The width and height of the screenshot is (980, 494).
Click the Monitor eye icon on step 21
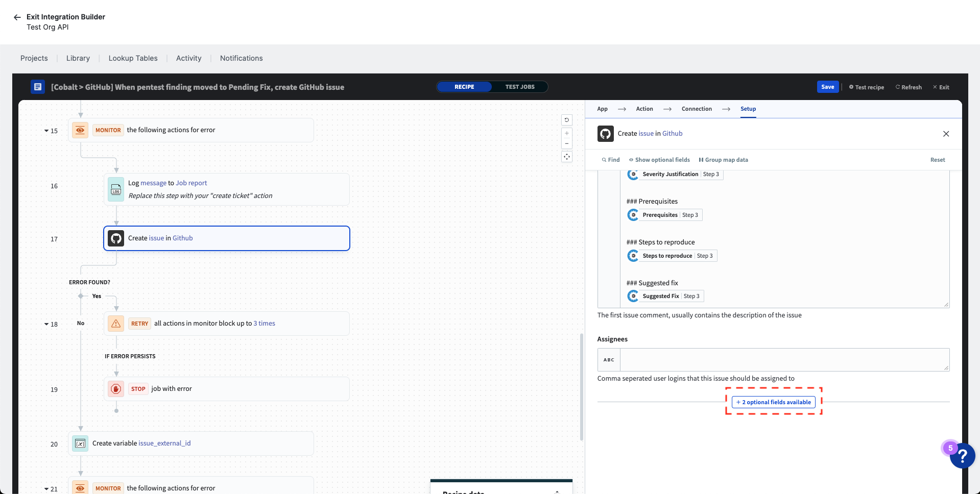click(x=80, y=488)
